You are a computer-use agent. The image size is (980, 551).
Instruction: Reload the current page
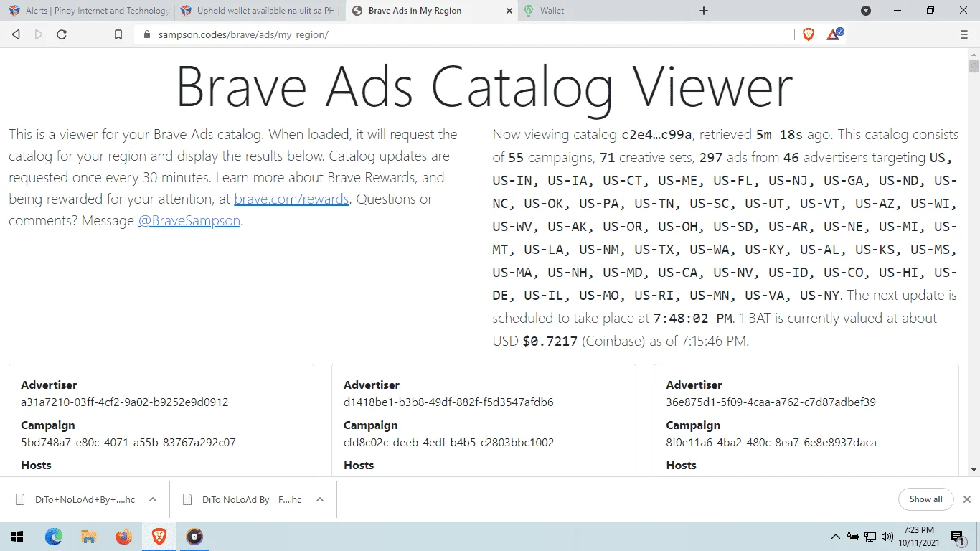point(62,34)
